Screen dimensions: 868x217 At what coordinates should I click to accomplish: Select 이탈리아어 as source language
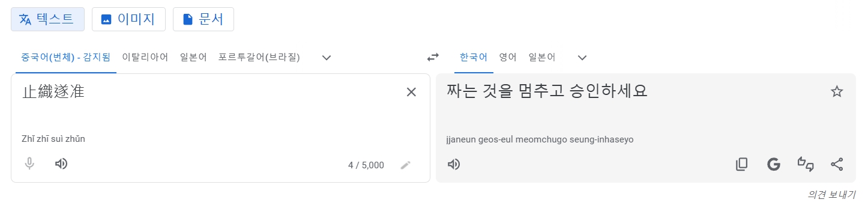tap(145, 58)
